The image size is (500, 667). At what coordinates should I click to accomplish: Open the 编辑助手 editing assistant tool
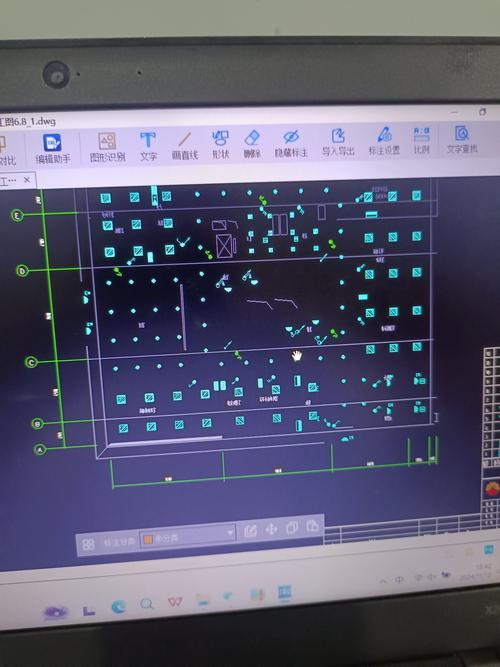pos(53,149)
